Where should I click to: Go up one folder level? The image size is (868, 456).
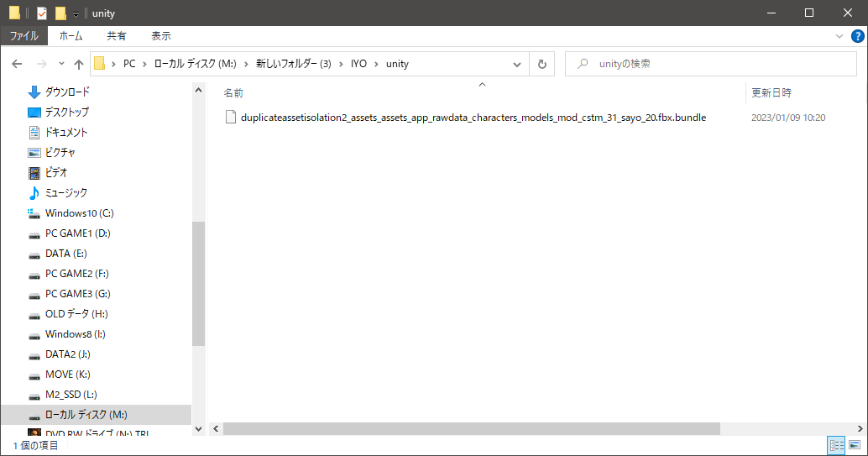point(79,65)
